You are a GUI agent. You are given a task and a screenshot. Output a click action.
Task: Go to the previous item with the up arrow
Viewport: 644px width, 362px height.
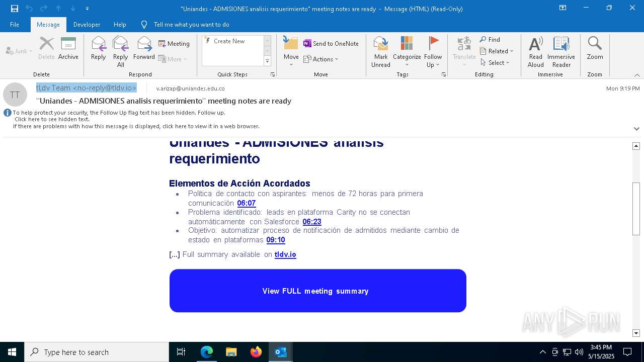58,9
